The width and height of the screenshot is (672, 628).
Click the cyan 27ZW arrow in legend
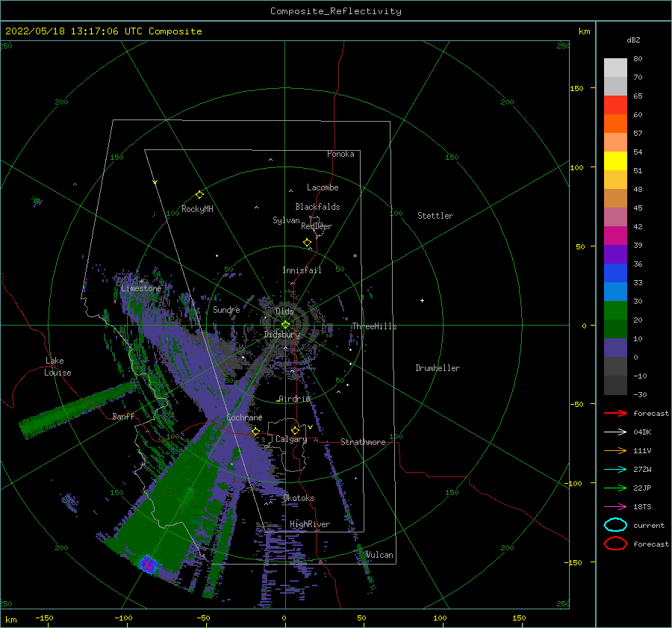pyautogui.click(x=615, y=470)
